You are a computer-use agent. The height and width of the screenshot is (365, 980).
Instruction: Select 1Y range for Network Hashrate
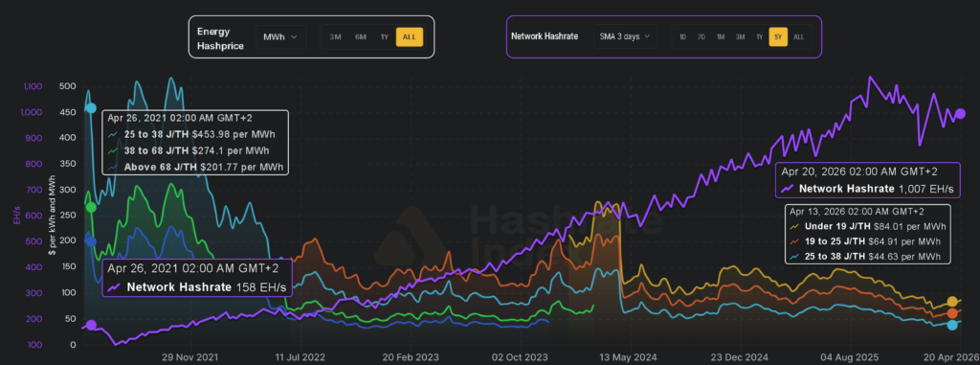click(x=759, y=37)
